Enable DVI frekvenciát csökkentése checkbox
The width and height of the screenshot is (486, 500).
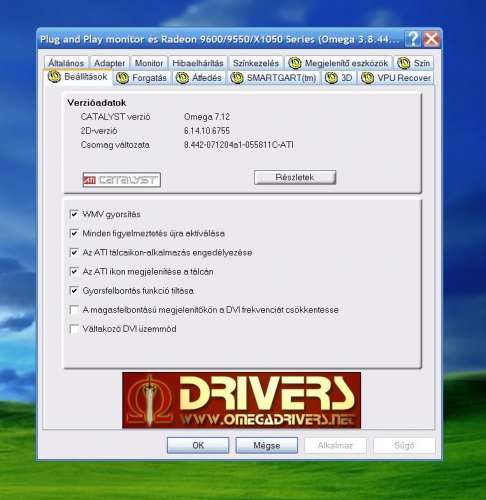(74, 310)
